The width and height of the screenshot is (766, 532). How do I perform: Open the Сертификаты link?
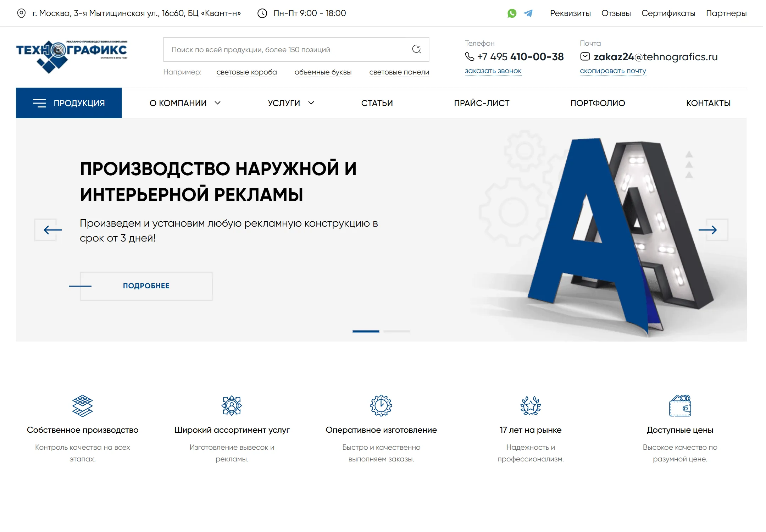coord(668,13)
